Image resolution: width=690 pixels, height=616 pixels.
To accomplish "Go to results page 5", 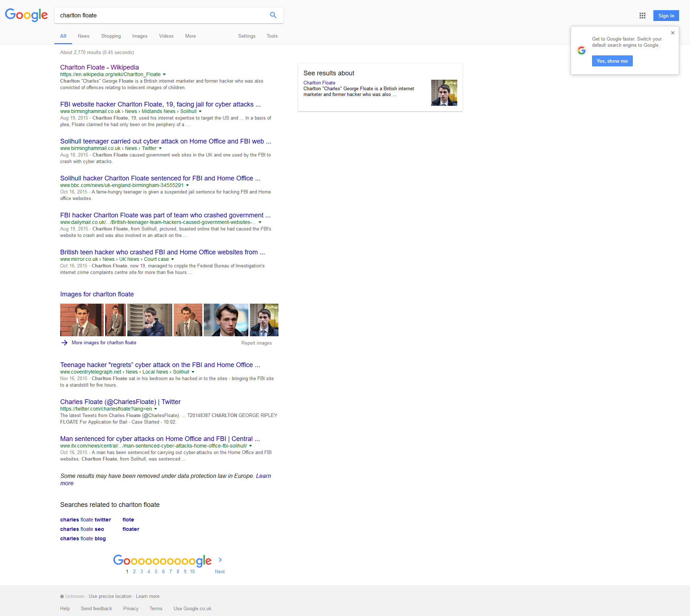I will coord(156,571).
